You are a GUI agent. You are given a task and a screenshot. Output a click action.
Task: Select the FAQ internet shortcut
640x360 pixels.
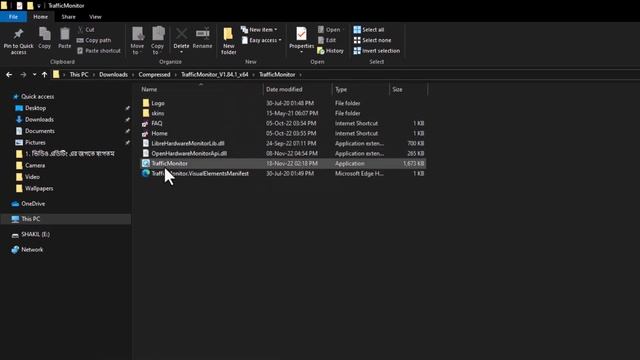tap(157, 123)
